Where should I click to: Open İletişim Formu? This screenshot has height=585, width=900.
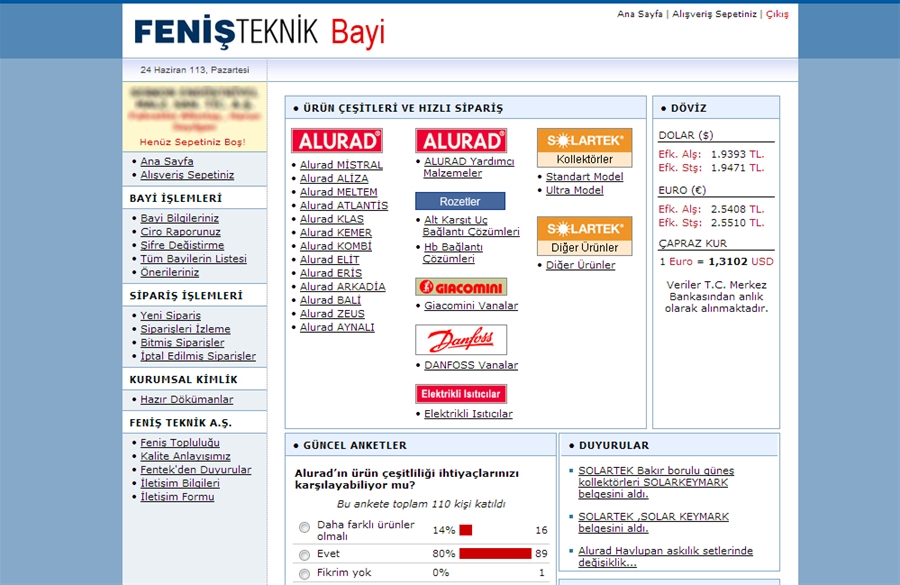[x=177, y=497]
